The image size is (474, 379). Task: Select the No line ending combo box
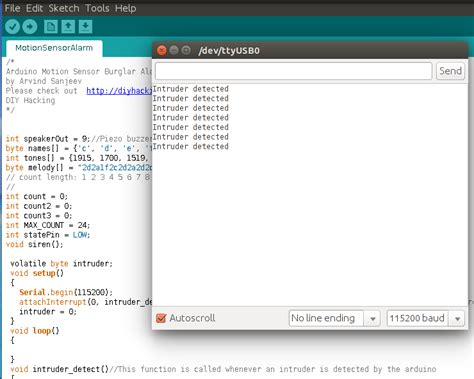click(334, 319)
